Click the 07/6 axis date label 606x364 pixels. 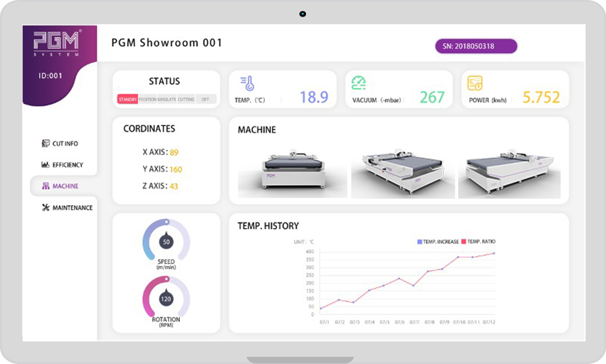click(x=400, y=322)
